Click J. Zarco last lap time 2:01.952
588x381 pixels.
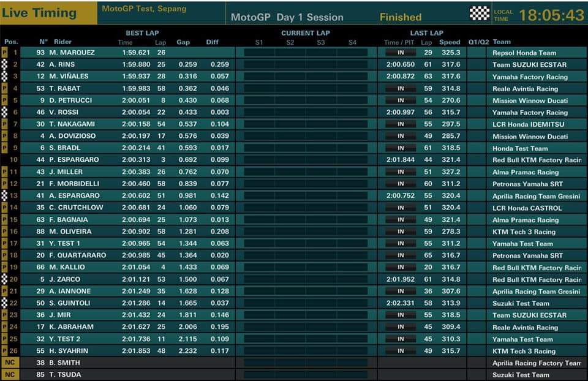point(401,279)
